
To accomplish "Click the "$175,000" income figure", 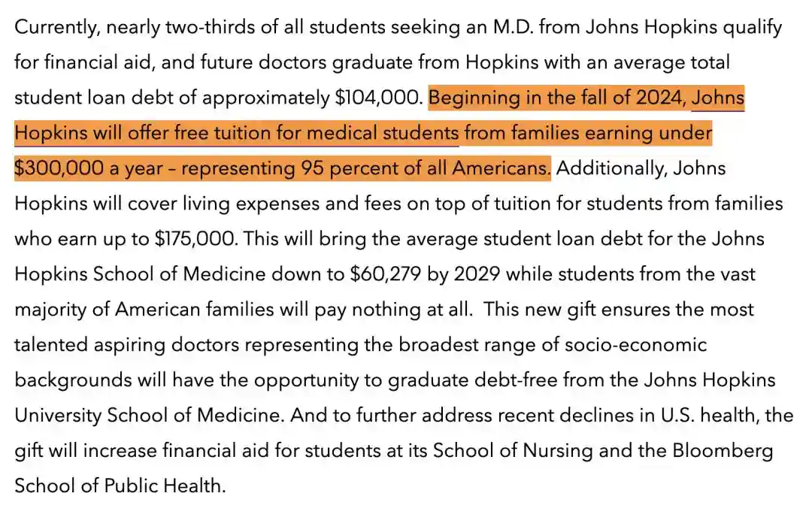I will [x=196, y=239].
